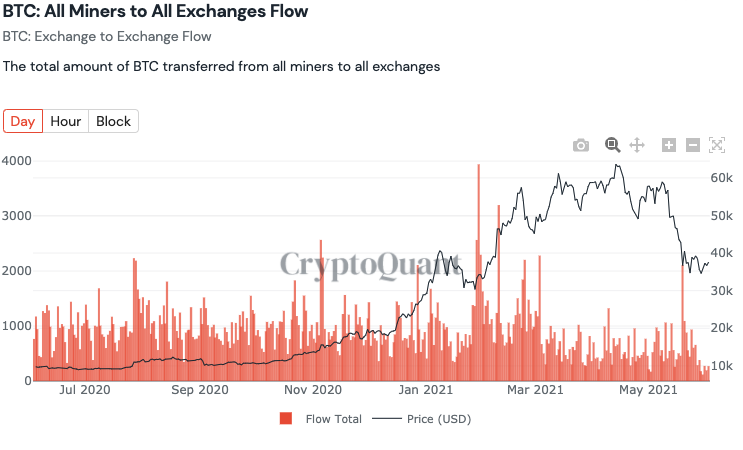Click the zoom out minus icon
The width and height of the screenshot is (743, 450).
[x=692, y=146]
